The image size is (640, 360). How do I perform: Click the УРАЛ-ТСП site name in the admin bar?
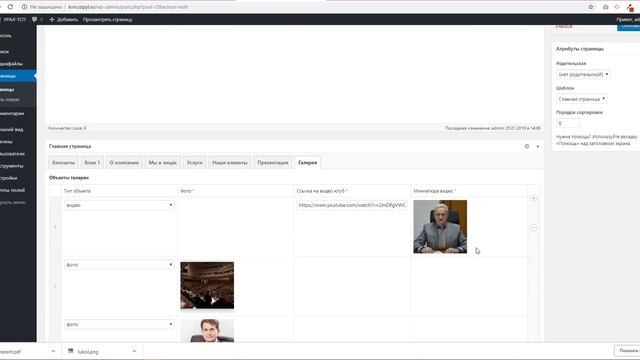pyautogui.click(x=15, y=19)
